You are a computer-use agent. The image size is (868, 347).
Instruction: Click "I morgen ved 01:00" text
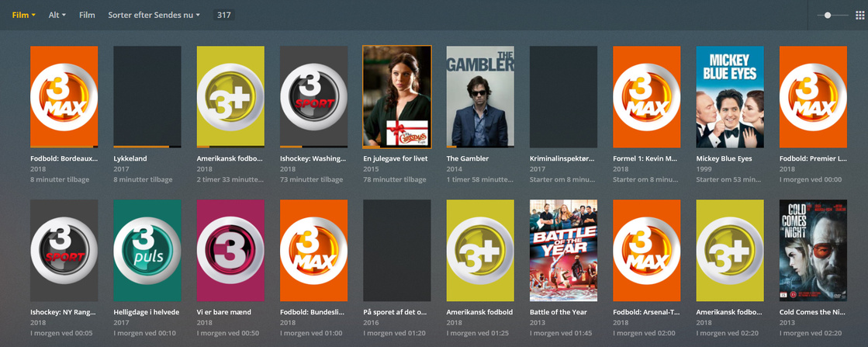[312, 333]
